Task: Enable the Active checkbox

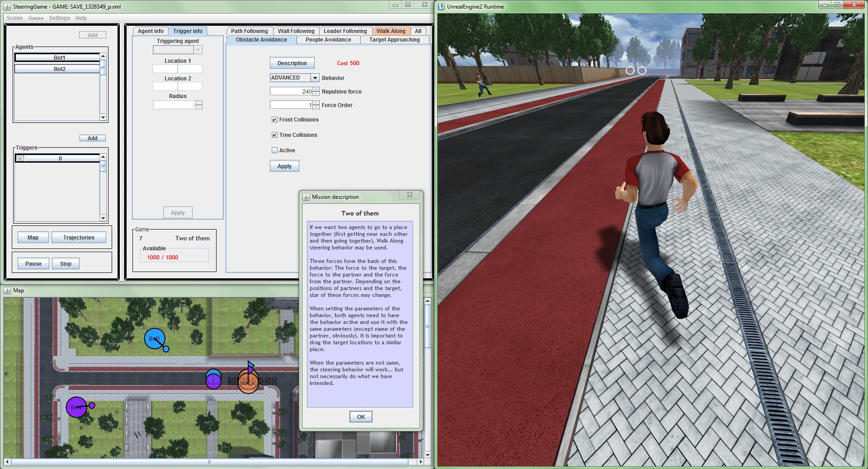Action: click(x=274, y=150)
